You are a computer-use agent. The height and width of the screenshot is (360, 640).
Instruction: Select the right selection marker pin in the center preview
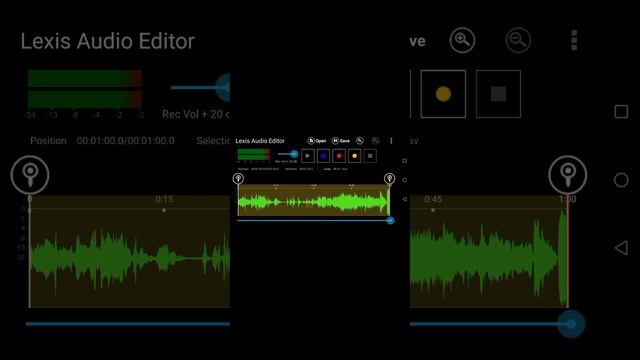coord(389,178)
